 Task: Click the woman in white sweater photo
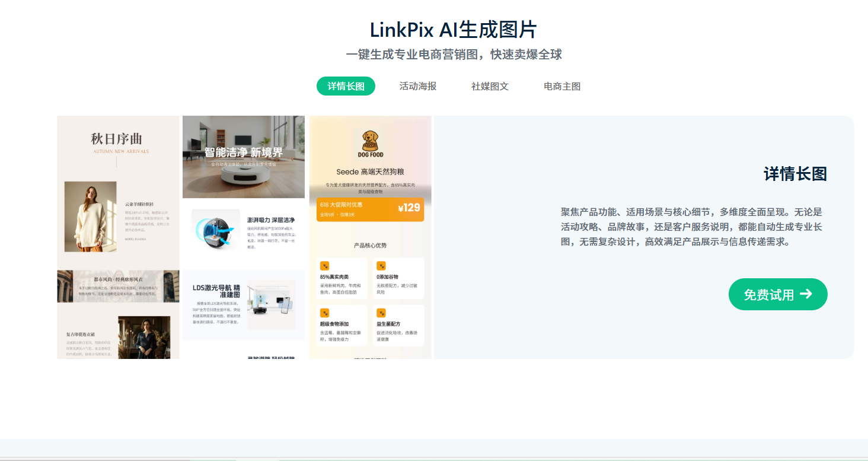[90, 217]
